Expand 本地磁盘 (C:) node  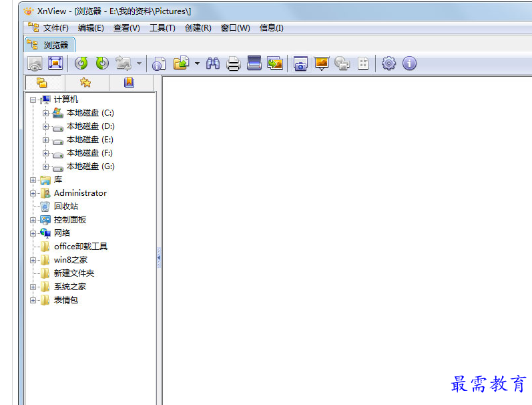coord(45,113)
